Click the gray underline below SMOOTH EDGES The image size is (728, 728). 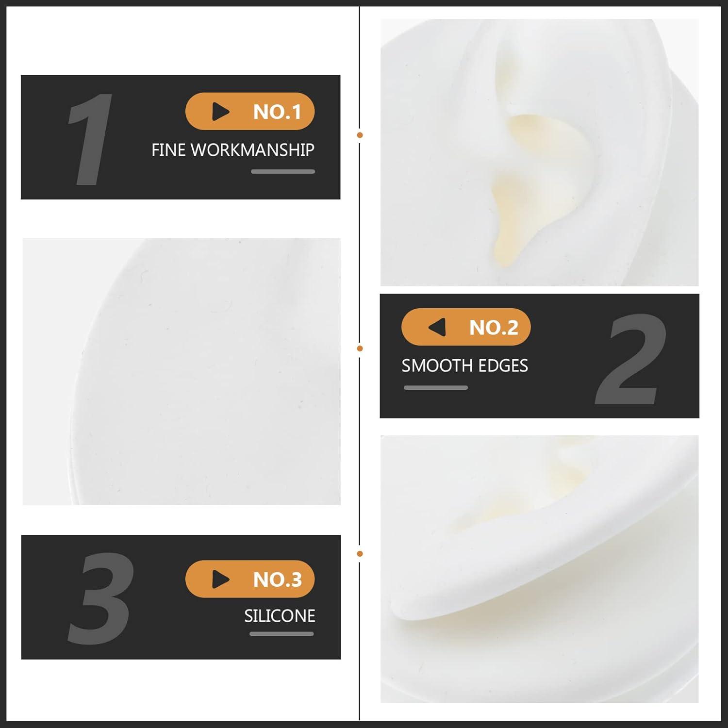click(436, 387)
